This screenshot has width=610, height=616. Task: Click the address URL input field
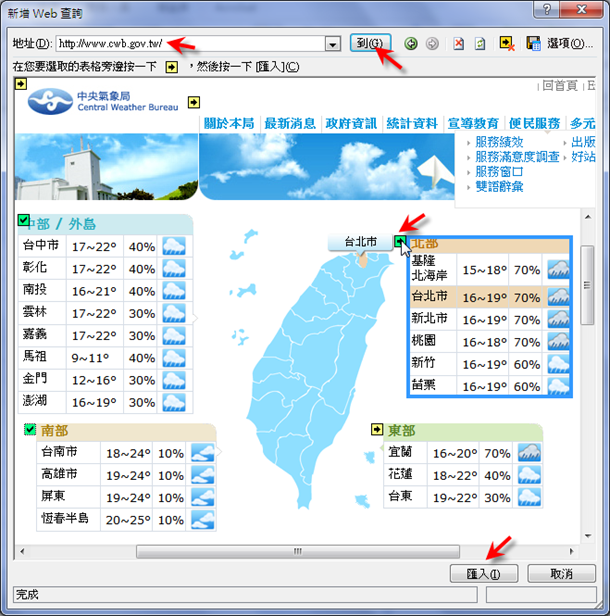point(191,44)
